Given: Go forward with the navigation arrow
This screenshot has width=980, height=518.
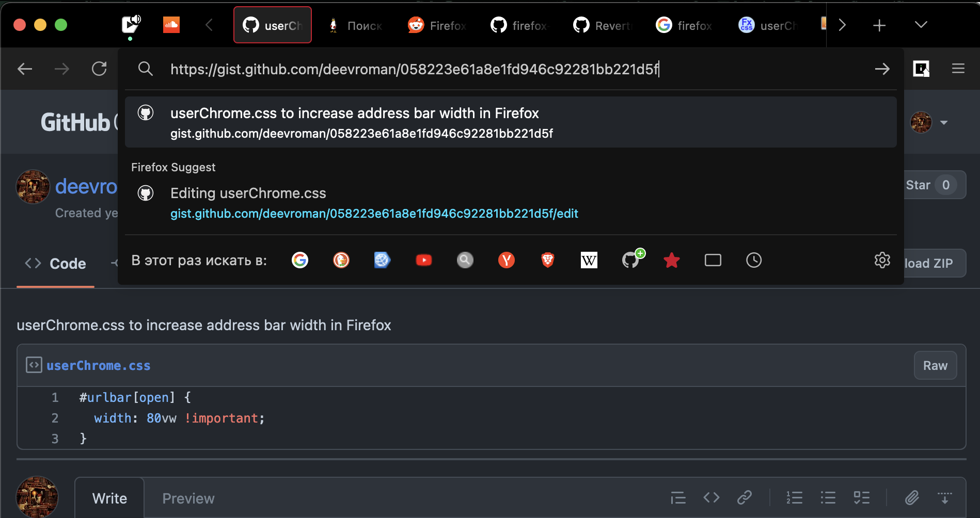Looking at the screenshot, I should coord(62,69).
